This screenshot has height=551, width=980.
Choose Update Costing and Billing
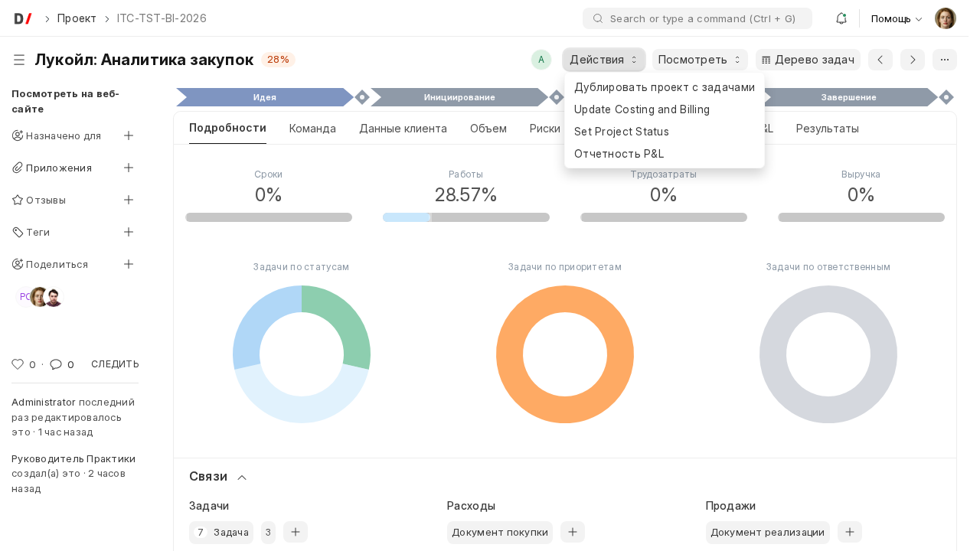tap(665, 109)
